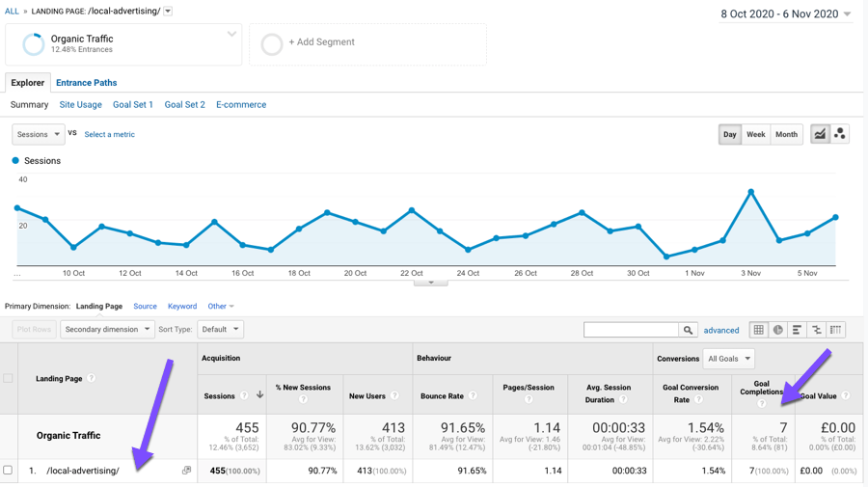
Task: Expand the All Goals conversions dropdown
Action: point(728,359)
